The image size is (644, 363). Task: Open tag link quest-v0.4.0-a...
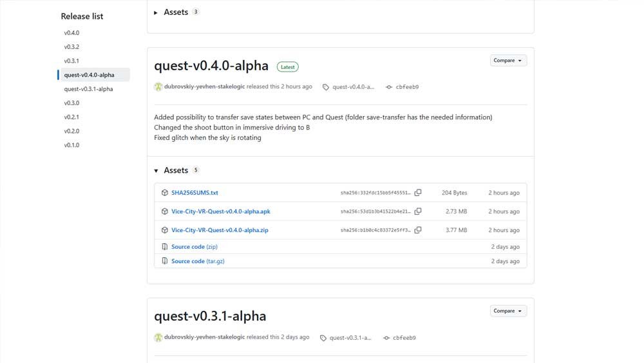tap(353, 87)
